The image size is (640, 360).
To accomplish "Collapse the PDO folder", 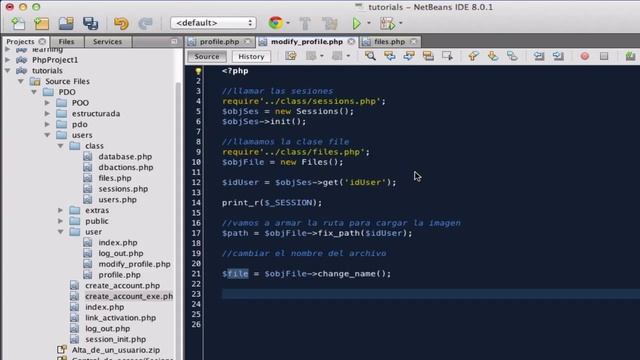I will tap(34, 92).
